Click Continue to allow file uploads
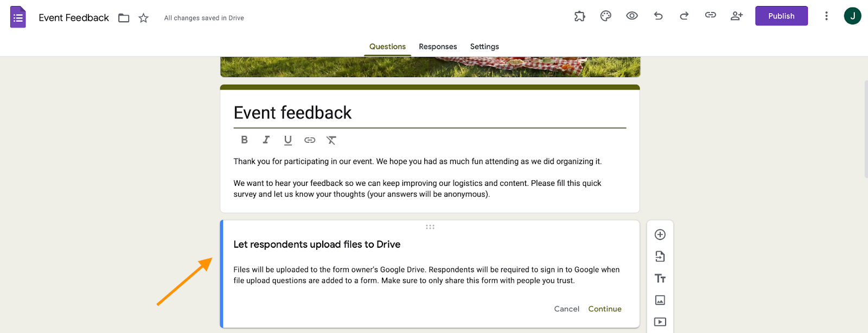 tap(605, 309)
